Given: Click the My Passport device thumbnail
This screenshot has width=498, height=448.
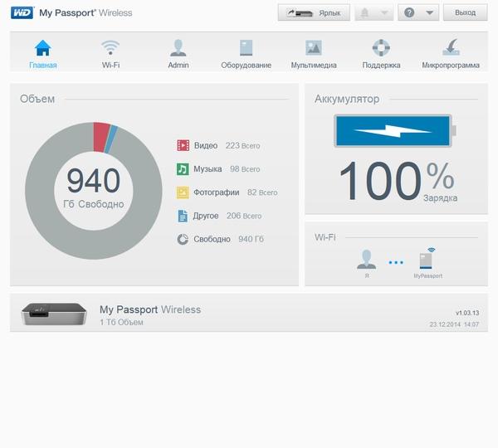Looking at the screenshot, I should (x=54, y=314).
